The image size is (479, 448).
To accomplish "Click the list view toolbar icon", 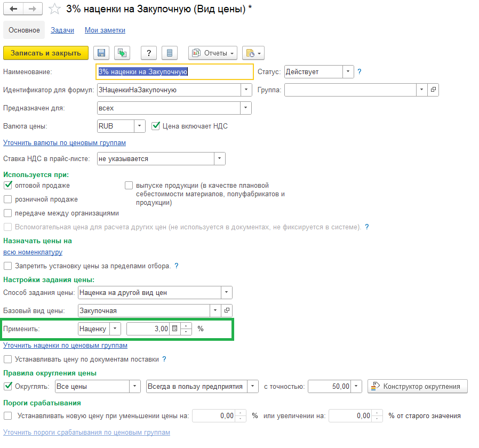I will [170, 53].
